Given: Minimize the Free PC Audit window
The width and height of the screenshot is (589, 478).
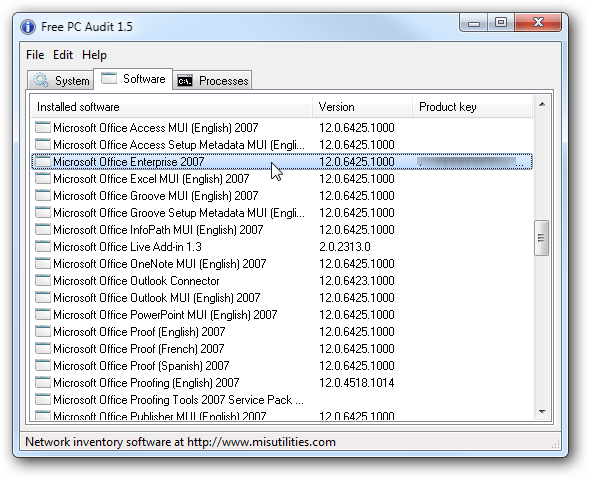Looking at the screenshot, I should 473,23.
